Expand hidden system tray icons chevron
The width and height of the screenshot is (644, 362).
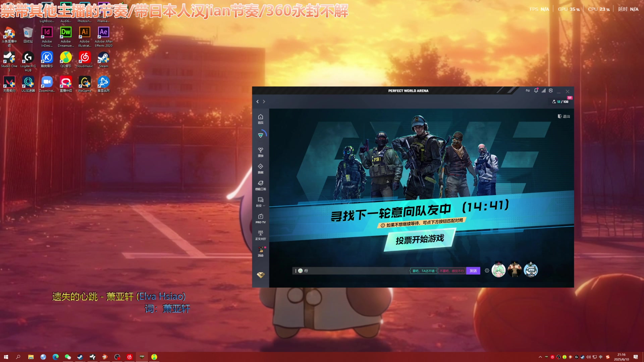(x=540, y=357)
